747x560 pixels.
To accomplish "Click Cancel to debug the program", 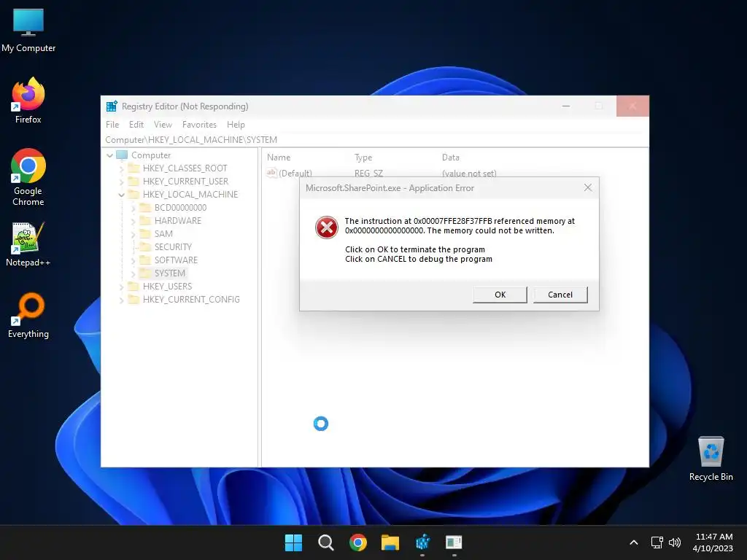I will pyautogui.click(x=560, y=295).
